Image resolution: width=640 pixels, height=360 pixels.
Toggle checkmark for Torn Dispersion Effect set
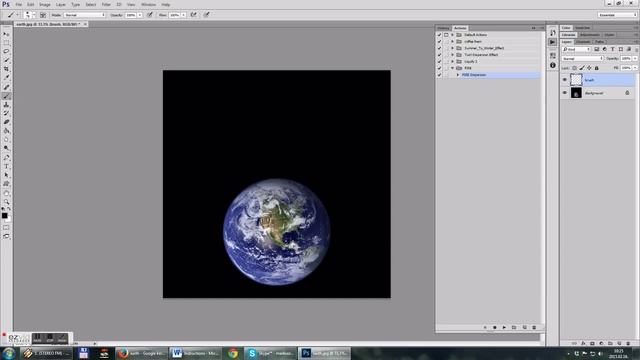pyautogui.click(x=440, y=55)
